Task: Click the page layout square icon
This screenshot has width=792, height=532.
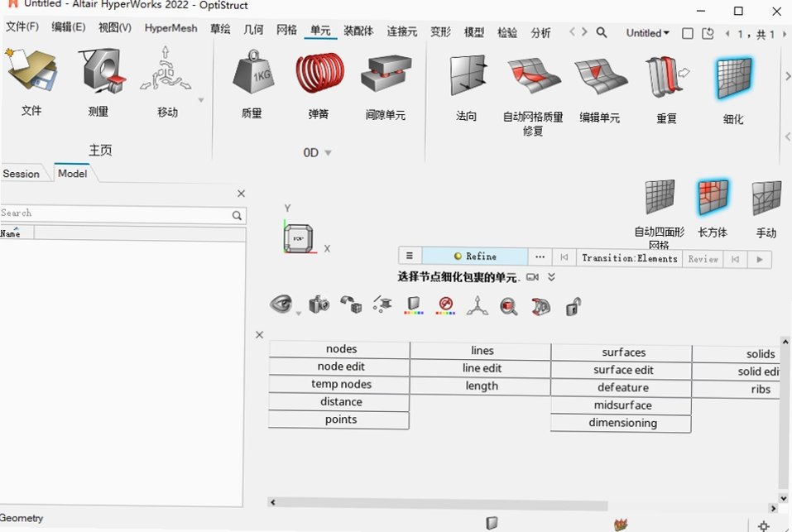Action: coord(688,33)
